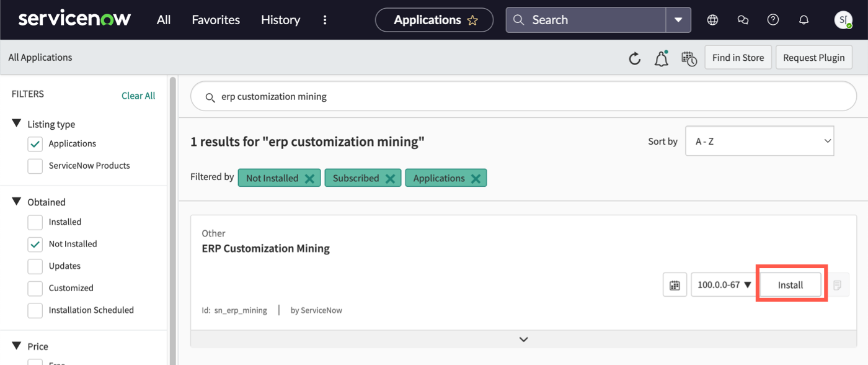Collapse the Price filter section
868x365 pixels.
tap(17, 346)
